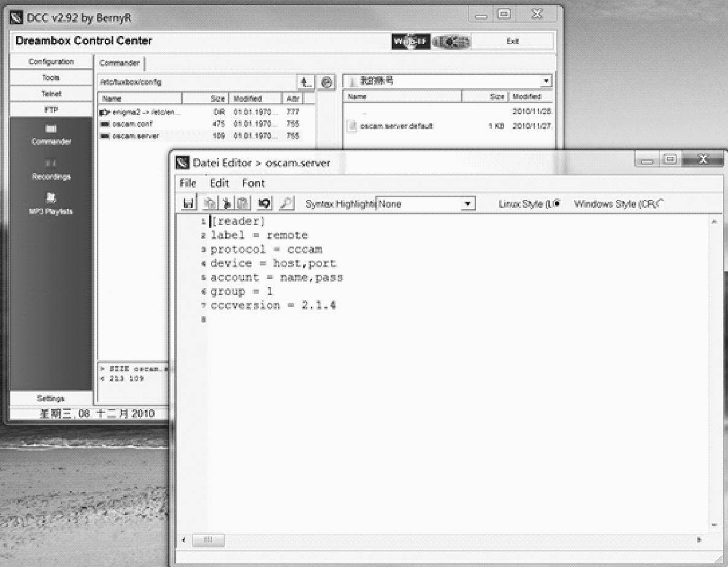The image size is (728, 567).
Task: Click the Telnet button in left panel
Action: pyautogui.click(x=51, y=94)
